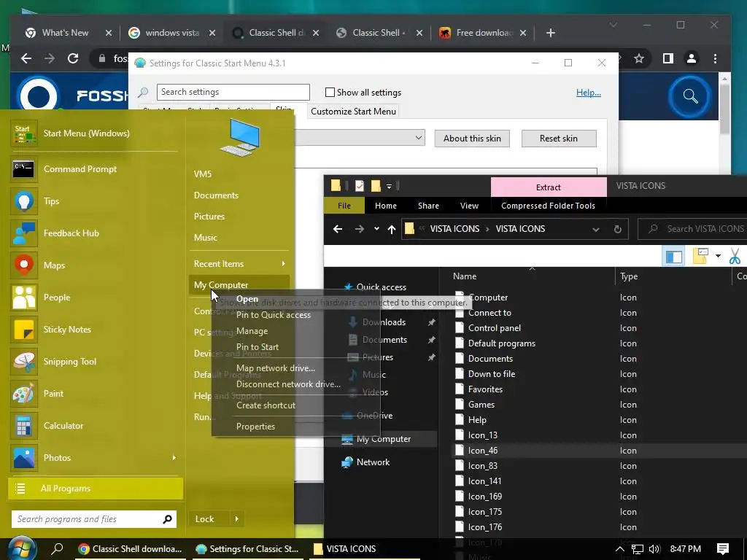Click the Chrome page vertical scrollbar
Screen dimensions: 747x560
tap(724, 109)
